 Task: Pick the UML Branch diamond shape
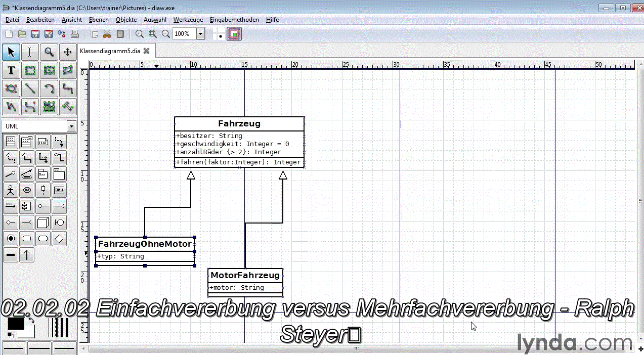tap(59, 239)
